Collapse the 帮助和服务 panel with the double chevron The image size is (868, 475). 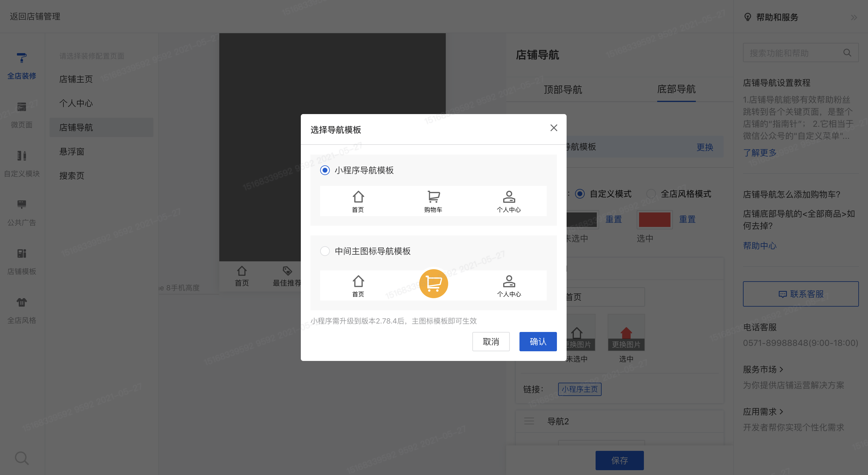tap(854, 18)
